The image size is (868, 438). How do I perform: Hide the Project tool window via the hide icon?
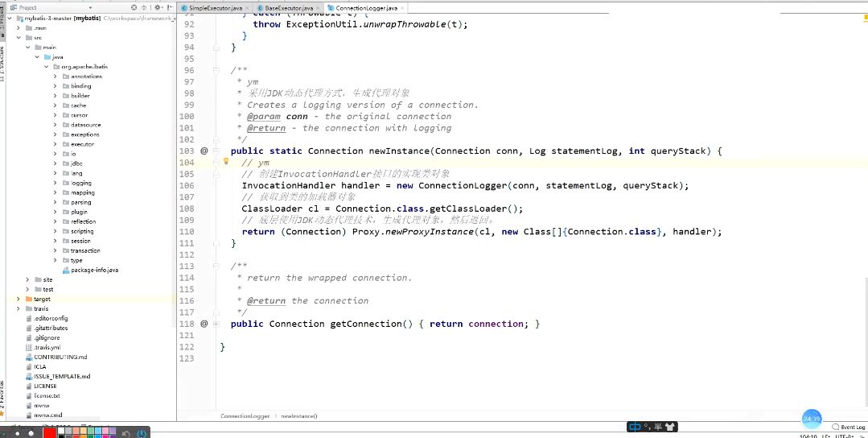170,7
